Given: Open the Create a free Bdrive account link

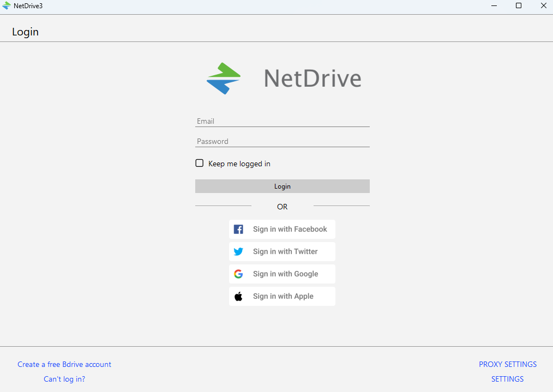Looking at the screenshot, I should [64, 364].
